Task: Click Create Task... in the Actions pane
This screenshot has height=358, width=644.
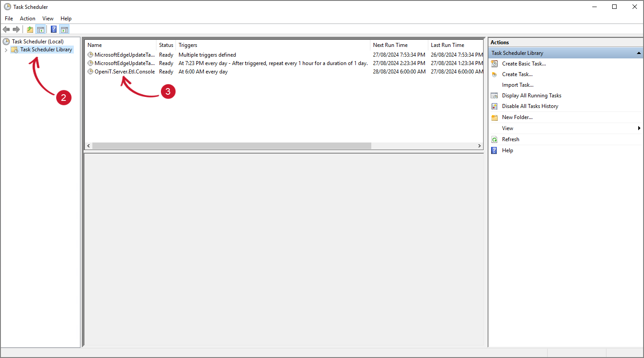Action: [517, 74]
